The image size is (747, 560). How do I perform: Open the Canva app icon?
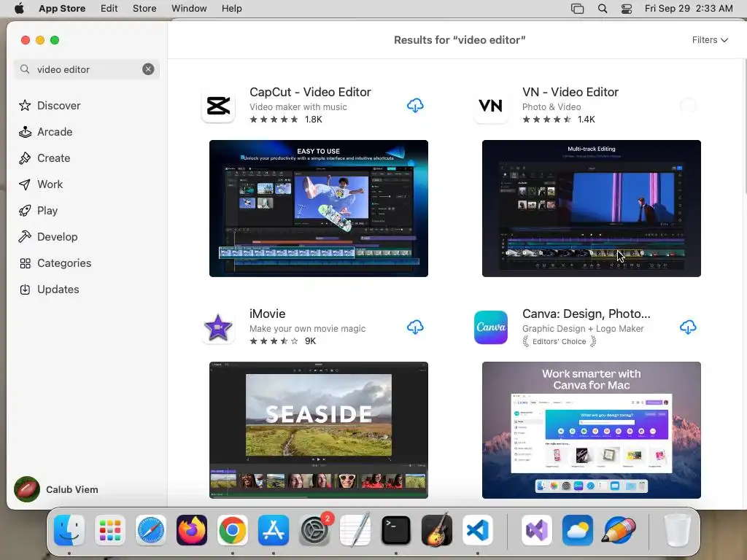pyautogui.click(x=491, y=327)
